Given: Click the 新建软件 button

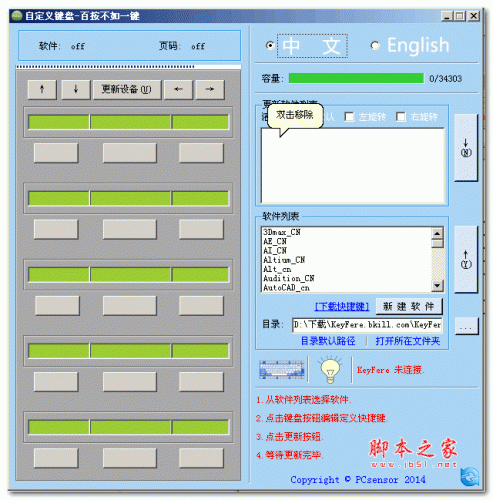Looking at the screenshot, I should pos(409,306).
